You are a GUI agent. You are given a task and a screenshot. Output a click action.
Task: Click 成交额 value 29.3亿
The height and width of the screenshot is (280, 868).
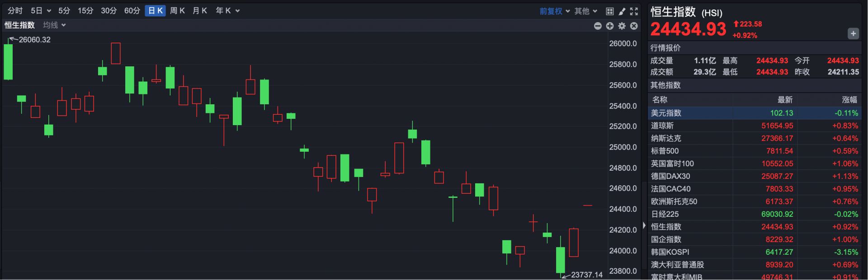coord(705,72)
